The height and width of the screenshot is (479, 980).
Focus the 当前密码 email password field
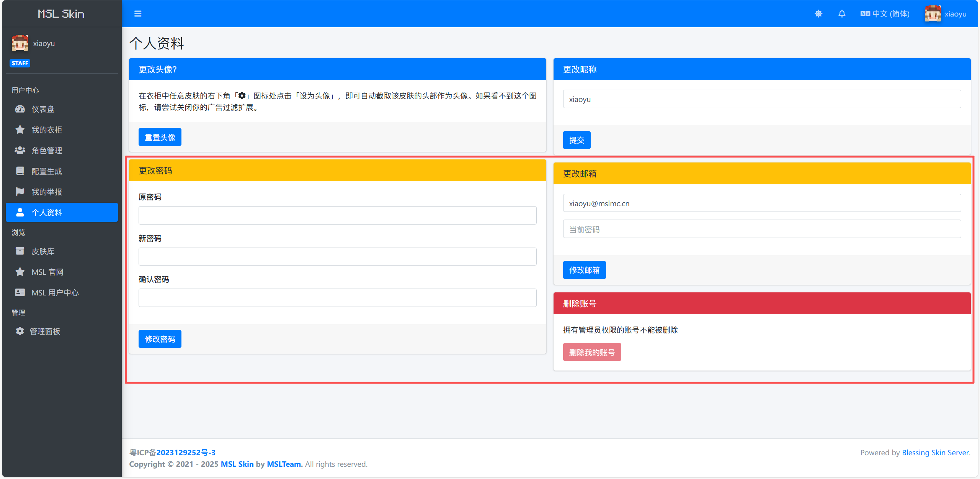[761, 229]
